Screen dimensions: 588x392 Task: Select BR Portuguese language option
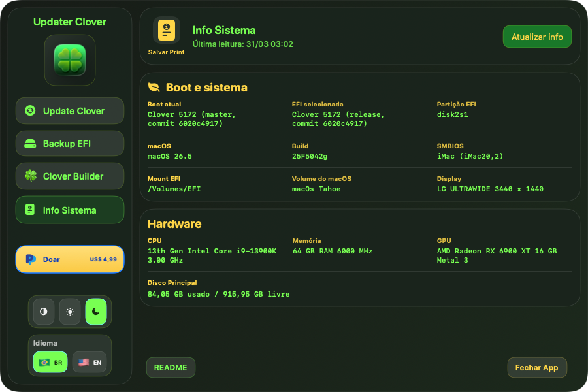[50, 362]
